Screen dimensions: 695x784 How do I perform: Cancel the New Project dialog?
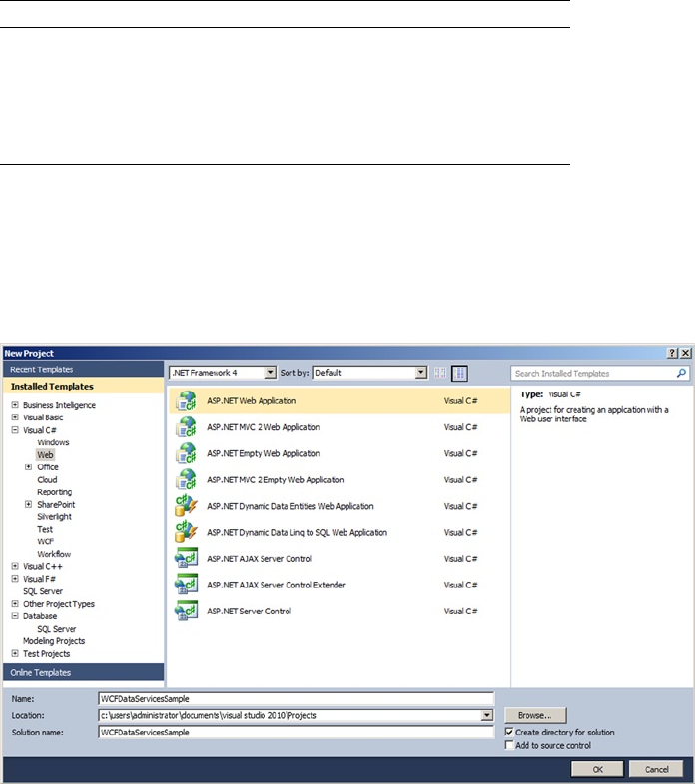click(x=656, y=769)
